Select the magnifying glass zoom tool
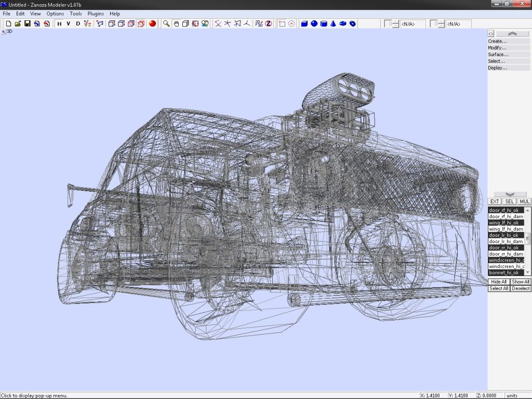Screen dimensions: 532x399 pos(166,23)
